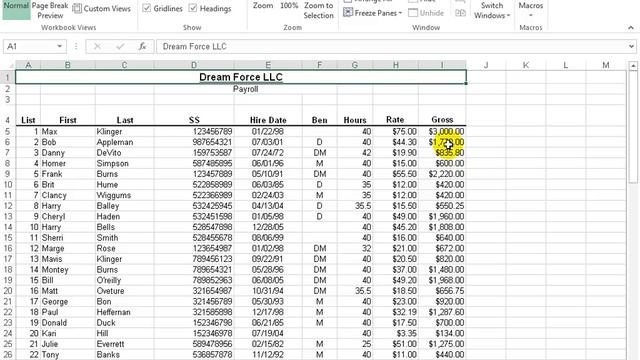Click Reset Window Position icon
This screenshot has width=640, height=360.
tap(460, 13)
